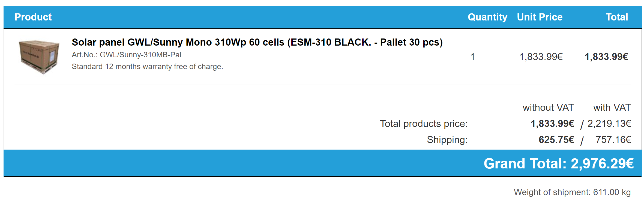Screen dimensions: 644x202
Task: Click the 'with VAT' label
Action: point(612,108)
